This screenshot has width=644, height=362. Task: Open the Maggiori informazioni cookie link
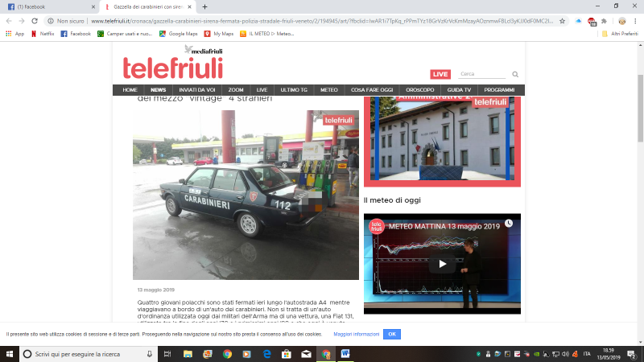(356, 334)
